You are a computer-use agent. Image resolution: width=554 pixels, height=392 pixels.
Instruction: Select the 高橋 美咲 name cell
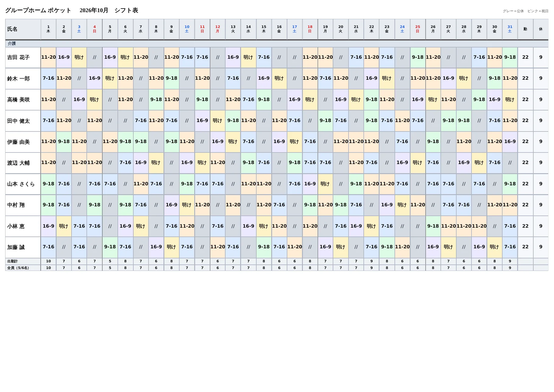[x=23, y=100]
